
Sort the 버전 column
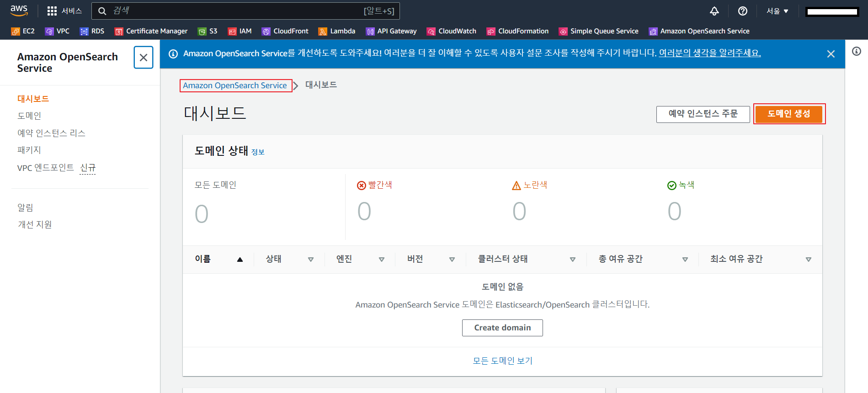pos(452,260)
